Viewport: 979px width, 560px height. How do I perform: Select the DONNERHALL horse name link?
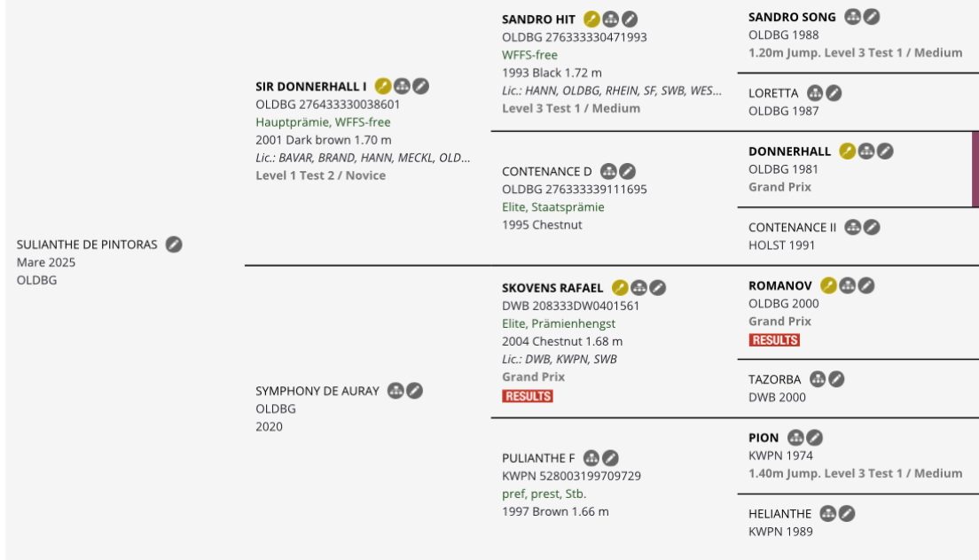789,151
